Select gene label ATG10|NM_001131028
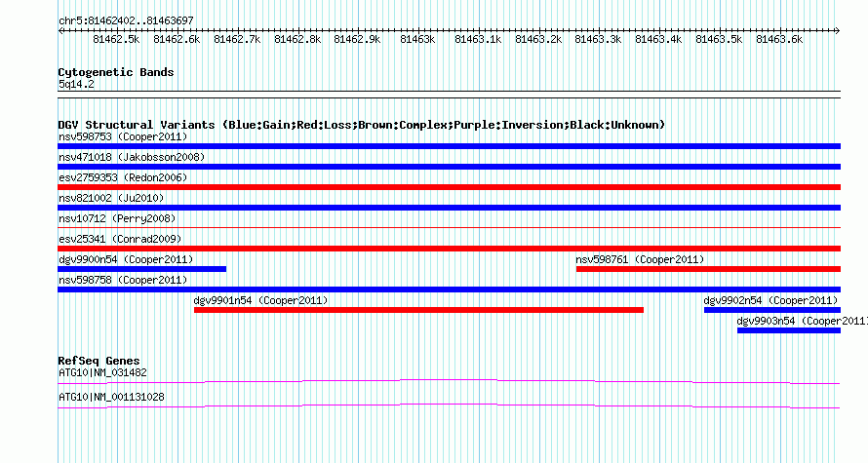 point(111,397)
